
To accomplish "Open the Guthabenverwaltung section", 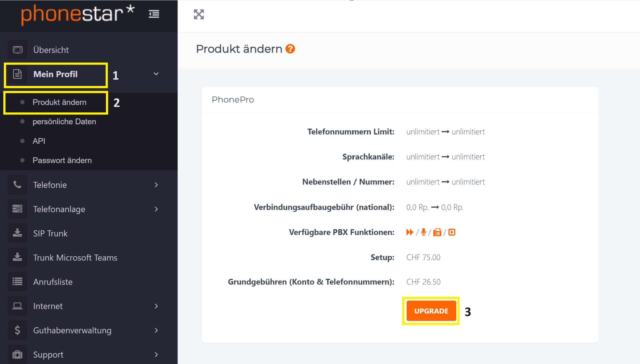I will click(72, 330).
